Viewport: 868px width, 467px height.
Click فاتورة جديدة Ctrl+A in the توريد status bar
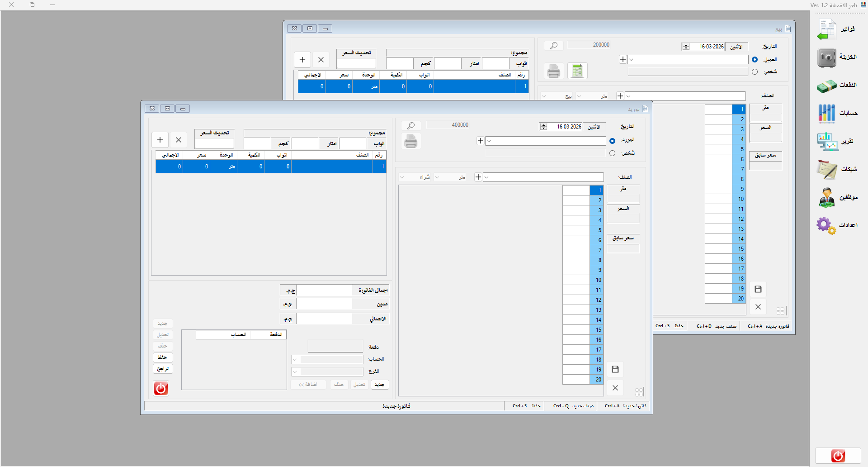[626, 406]
